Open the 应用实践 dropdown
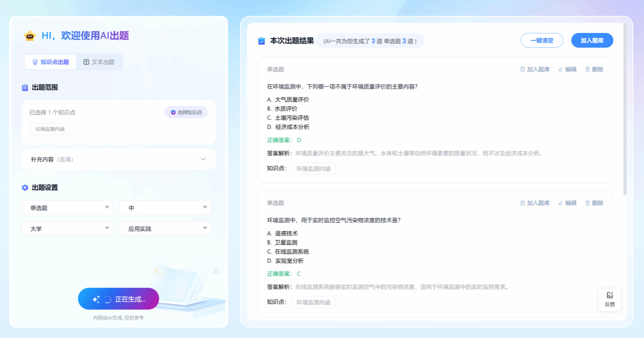644x338 pixels. point(165,229)
